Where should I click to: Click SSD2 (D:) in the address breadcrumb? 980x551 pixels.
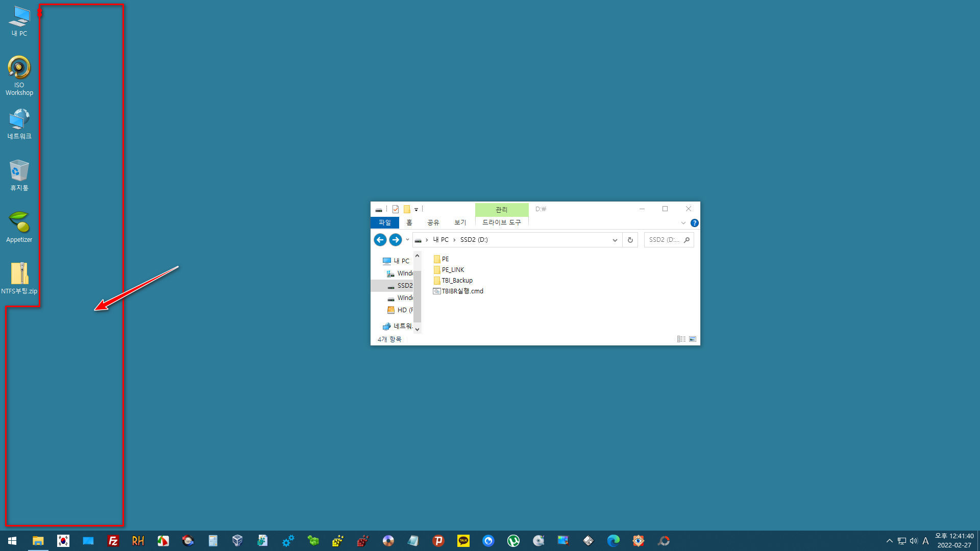(x=474, y=240)
